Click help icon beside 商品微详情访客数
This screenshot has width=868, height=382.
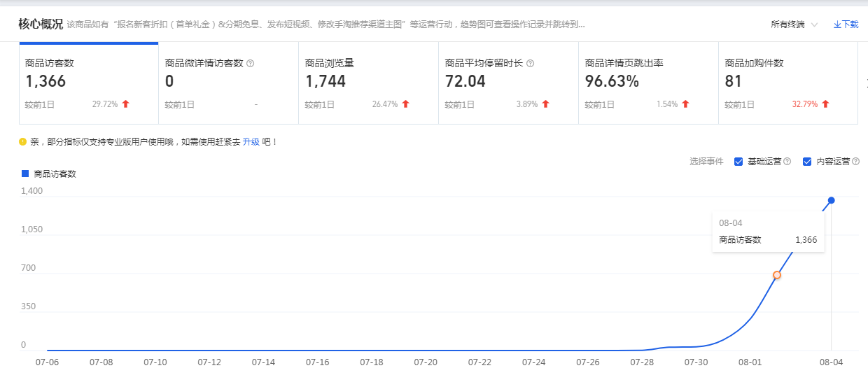[251, 63]
